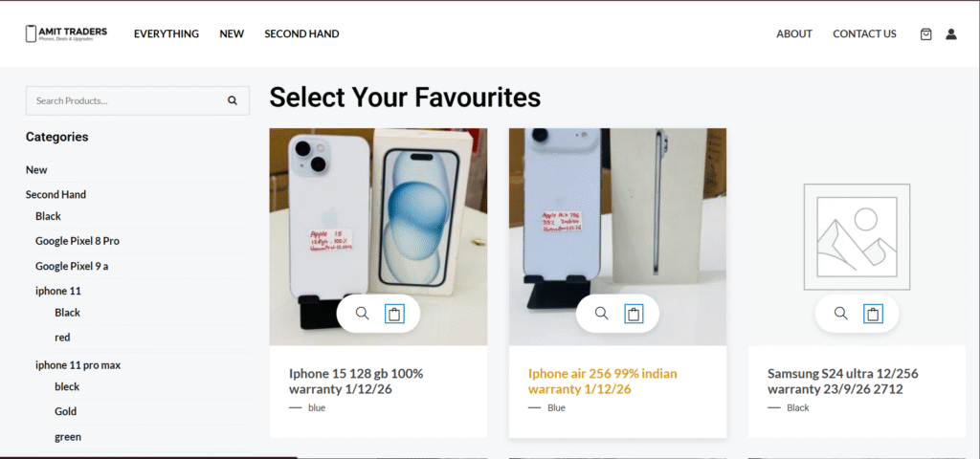Quick view the Samsung S24 ultra product
This screenshot has width=980, height=459.
click(840, 314)
